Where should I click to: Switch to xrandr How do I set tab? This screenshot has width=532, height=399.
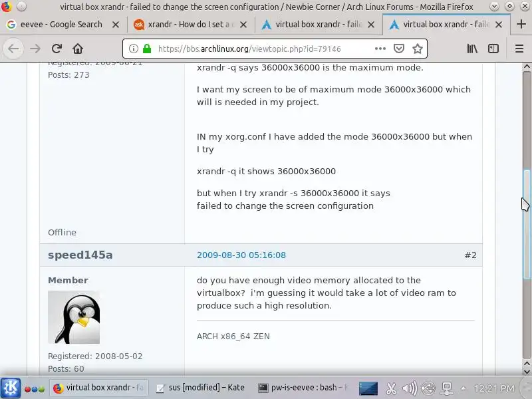point(191,25)
